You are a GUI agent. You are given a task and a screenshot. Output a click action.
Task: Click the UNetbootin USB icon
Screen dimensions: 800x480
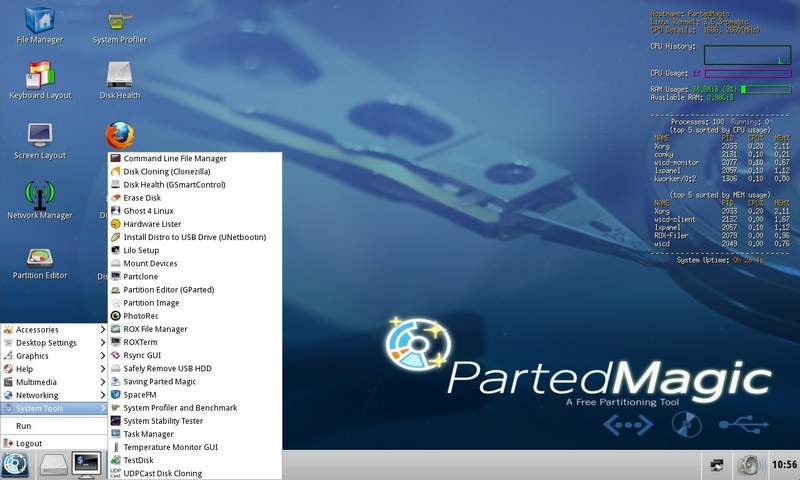point(116,237)
